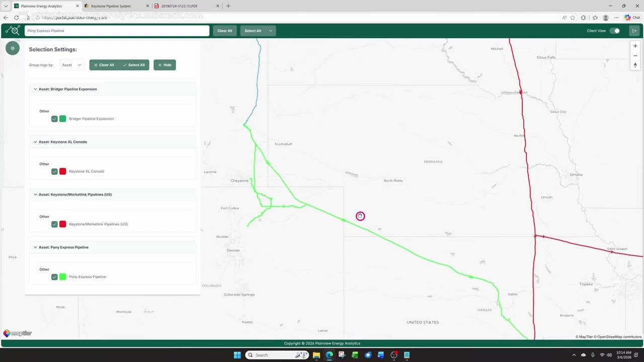Screen dimensions: 644x362
Task: Click the Keystone XL Canada label text
Action: (87, 171)
